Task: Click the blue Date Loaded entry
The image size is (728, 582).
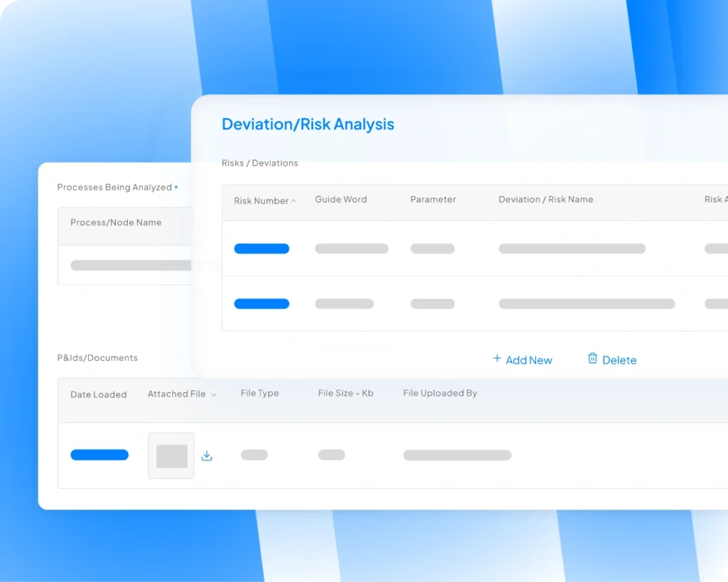Action: [x=100, y=455]
